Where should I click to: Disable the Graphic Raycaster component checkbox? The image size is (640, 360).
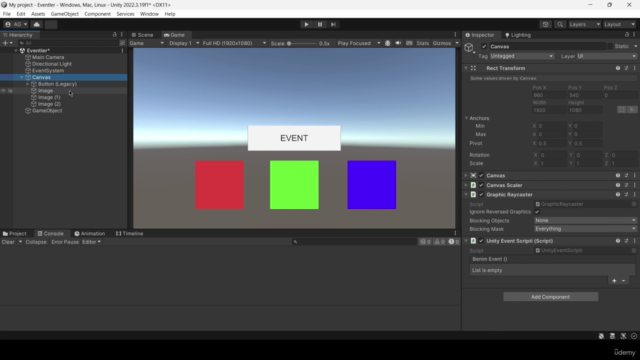481,195
